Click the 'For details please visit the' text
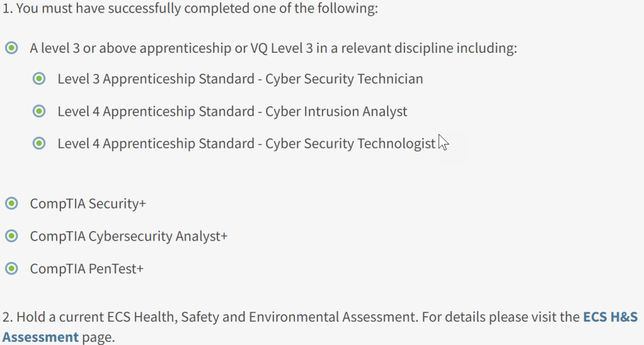This screenshot has height=345, width=644. pyautogui.click(x=501, y=317)
